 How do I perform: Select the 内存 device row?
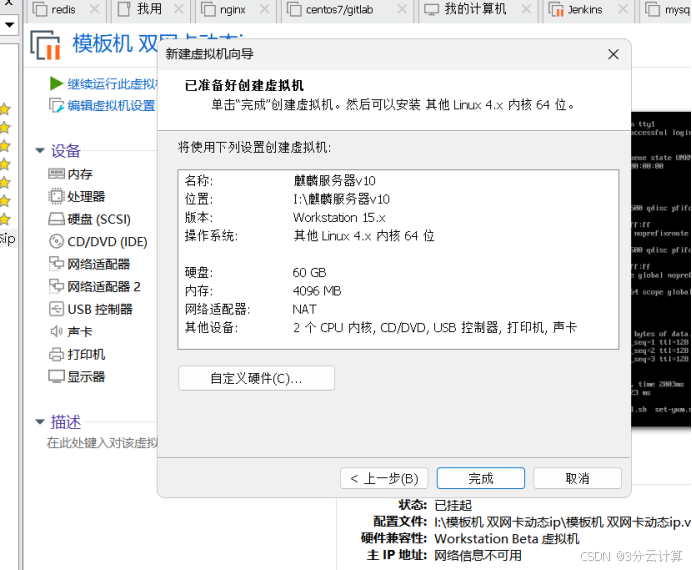coord(71,174)
